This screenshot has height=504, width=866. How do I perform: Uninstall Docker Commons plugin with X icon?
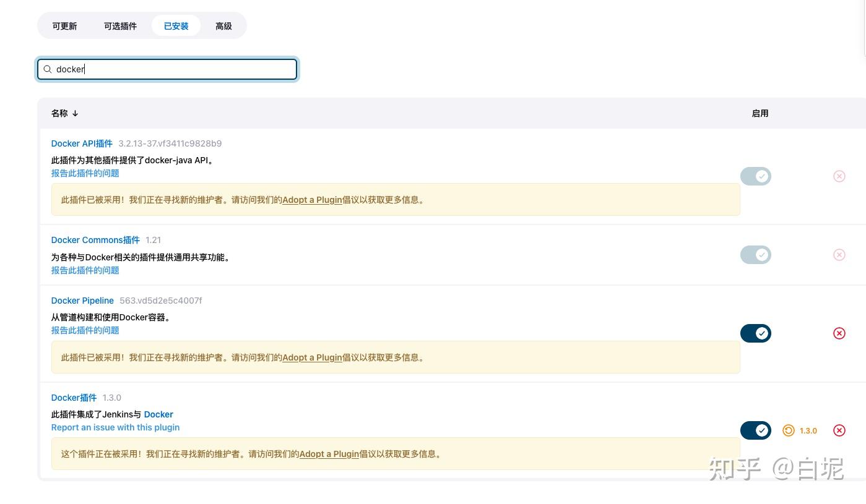coord(839,255)
